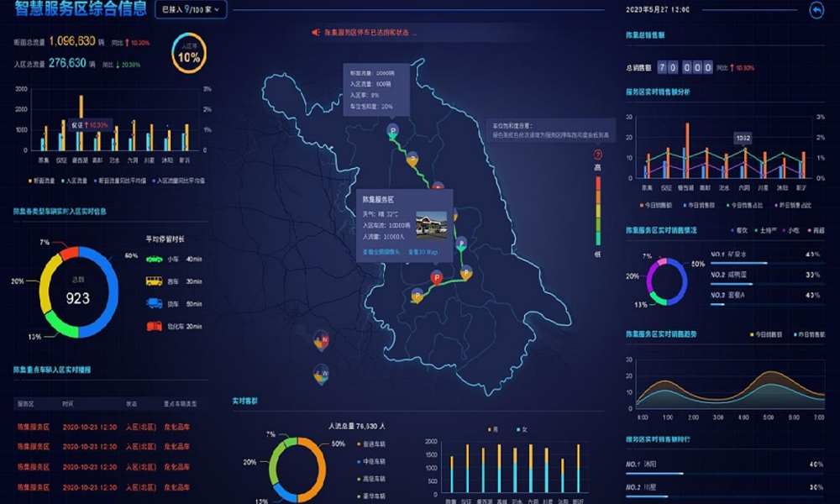
Task: Toggle the 女 legend in visitor chart
Action: click(x=522, y=429)
